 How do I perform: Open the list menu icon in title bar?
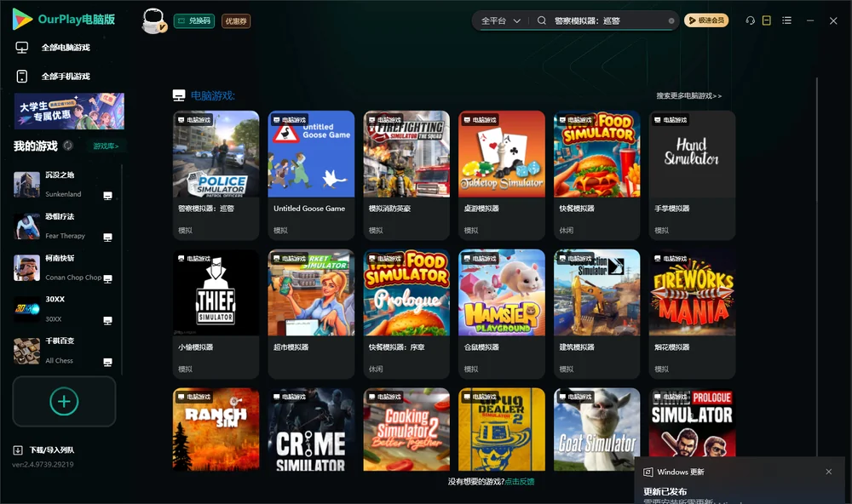(x=786, y=20)
